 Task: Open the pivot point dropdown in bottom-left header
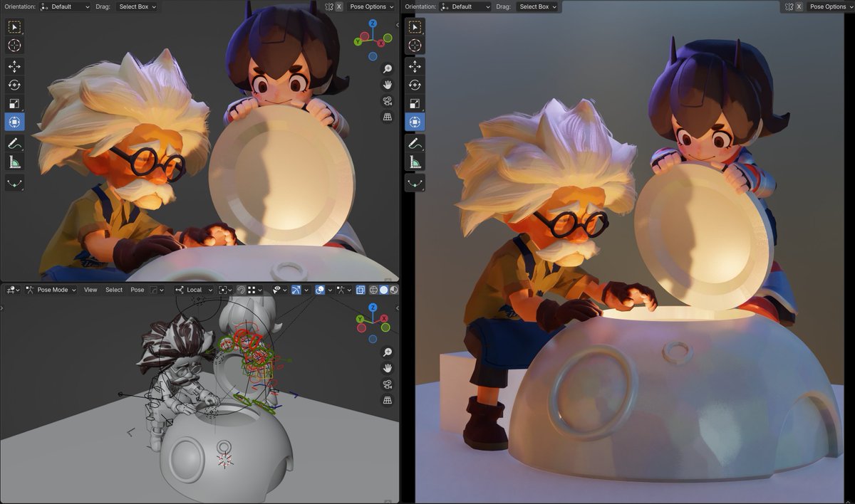tap(225, 290)
